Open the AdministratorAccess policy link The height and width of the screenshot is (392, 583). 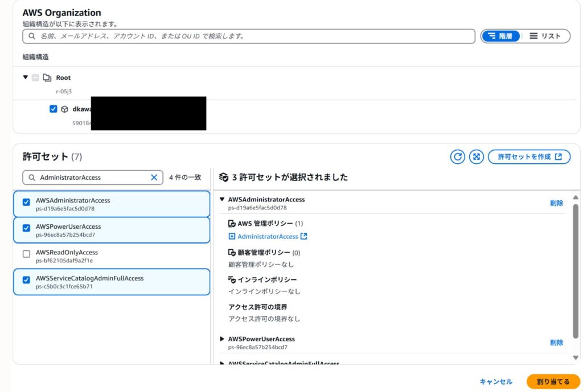tap(268, 236)
